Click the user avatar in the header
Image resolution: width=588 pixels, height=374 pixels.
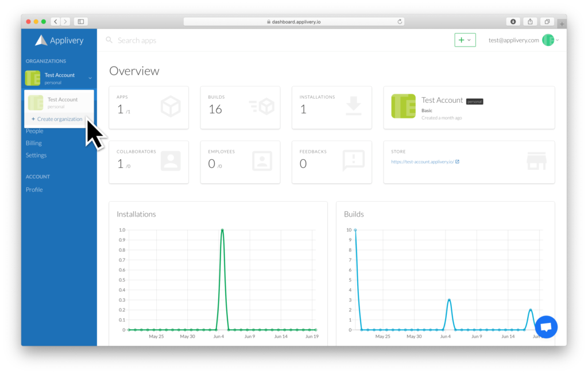[548, 40]
